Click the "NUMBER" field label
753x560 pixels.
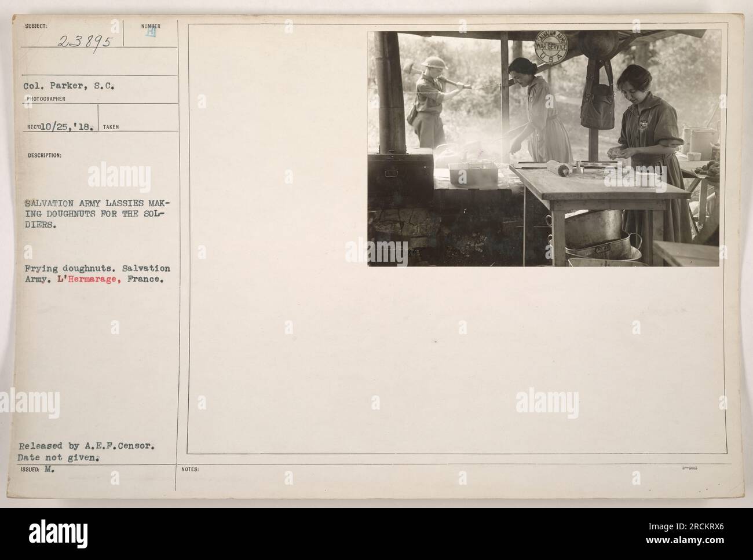point(150,26)
